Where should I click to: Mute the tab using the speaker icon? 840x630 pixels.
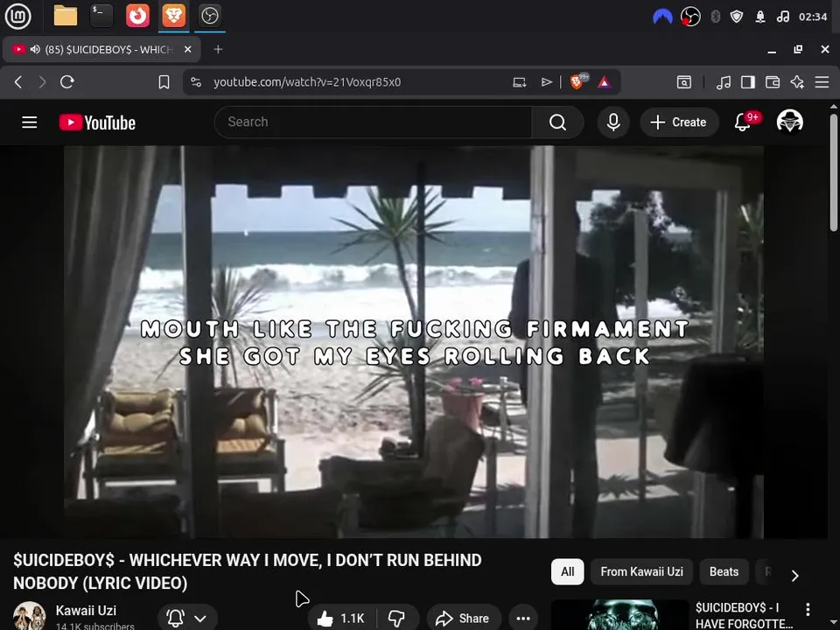(x=35, y=49)
